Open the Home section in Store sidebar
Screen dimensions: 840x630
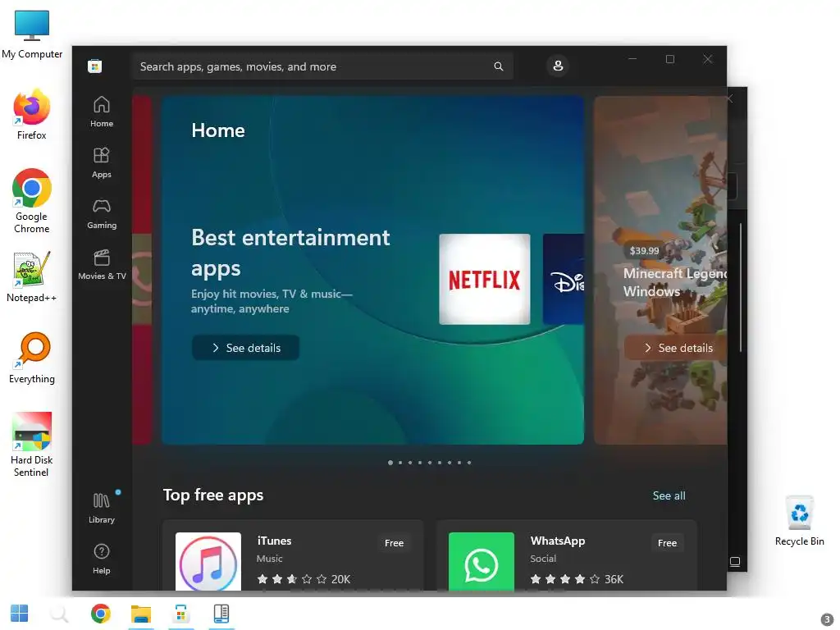click(x=101, y=112)
